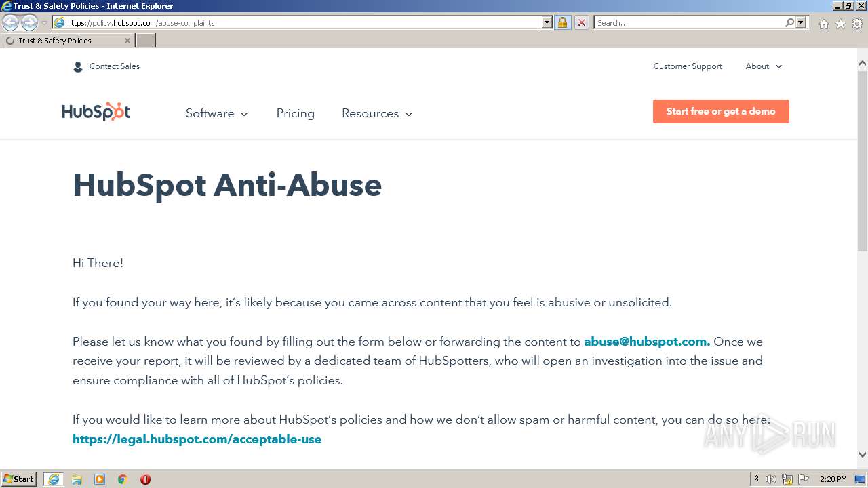Open the recent pages dropdown arrow
Viewport: 868px width, 488px height.
pyautogui.click(x=44, y=23)
